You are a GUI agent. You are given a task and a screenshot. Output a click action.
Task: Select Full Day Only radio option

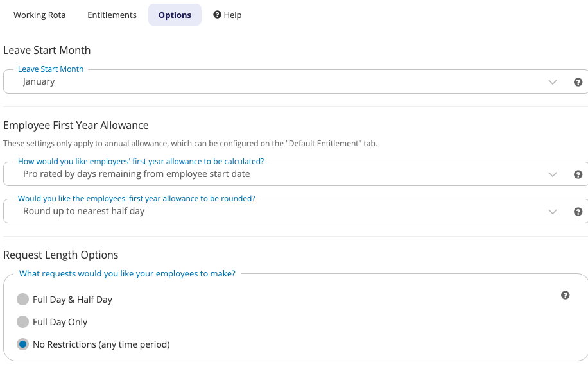point(22,321)
